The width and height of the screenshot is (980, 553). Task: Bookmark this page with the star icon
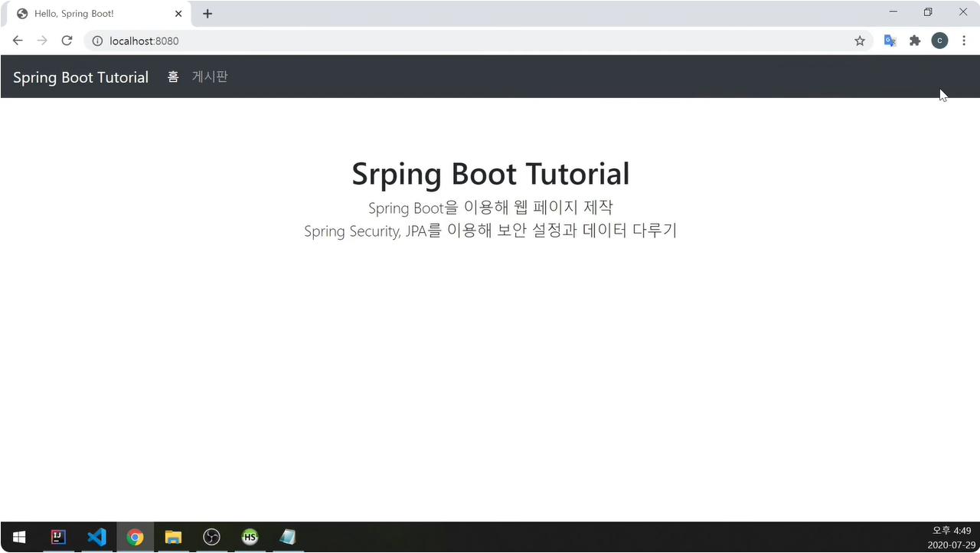[860, 41]
